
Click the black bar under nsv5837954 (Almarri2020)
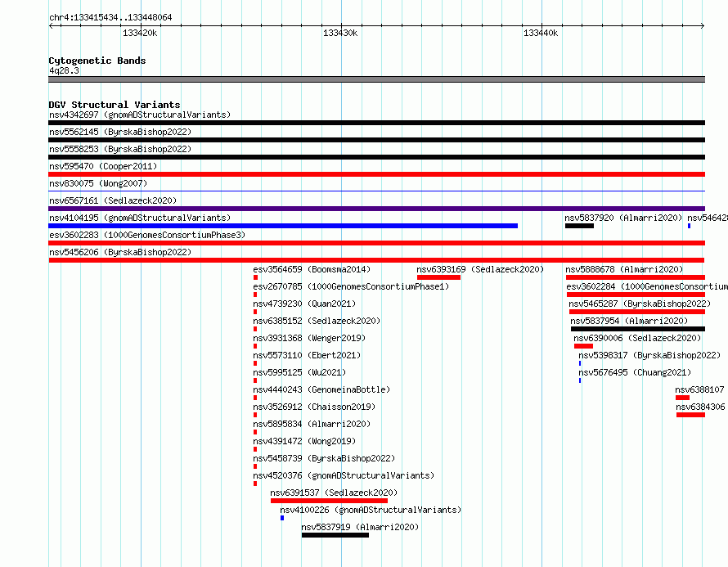[638, 329]
